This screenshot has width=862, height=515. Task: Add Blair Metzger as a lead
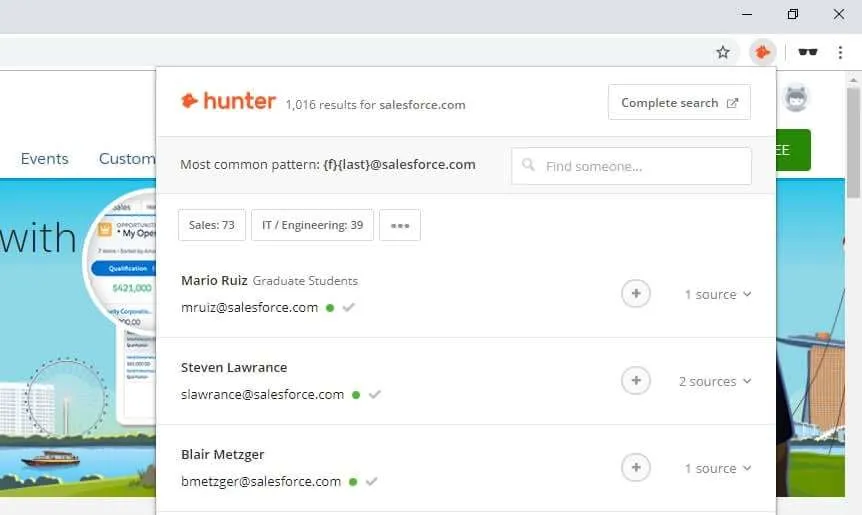coord(636,467)
